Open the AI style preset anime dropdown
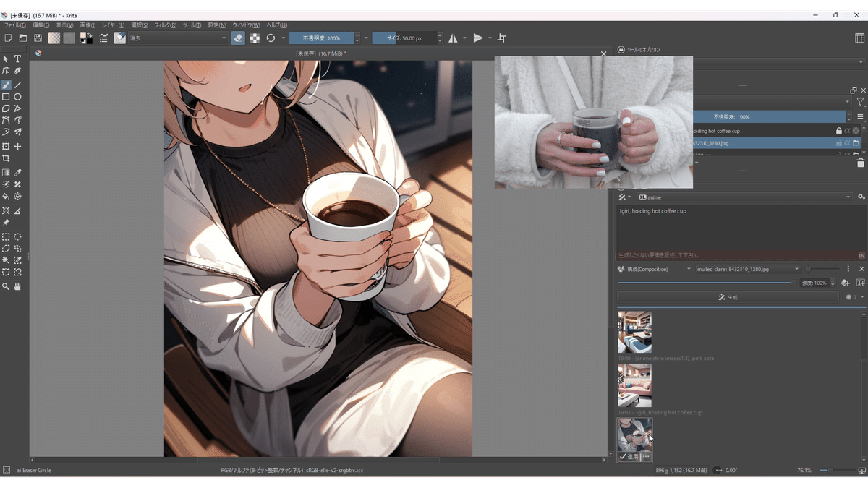This screenshot has width=868, height=488. pos(745,197)
